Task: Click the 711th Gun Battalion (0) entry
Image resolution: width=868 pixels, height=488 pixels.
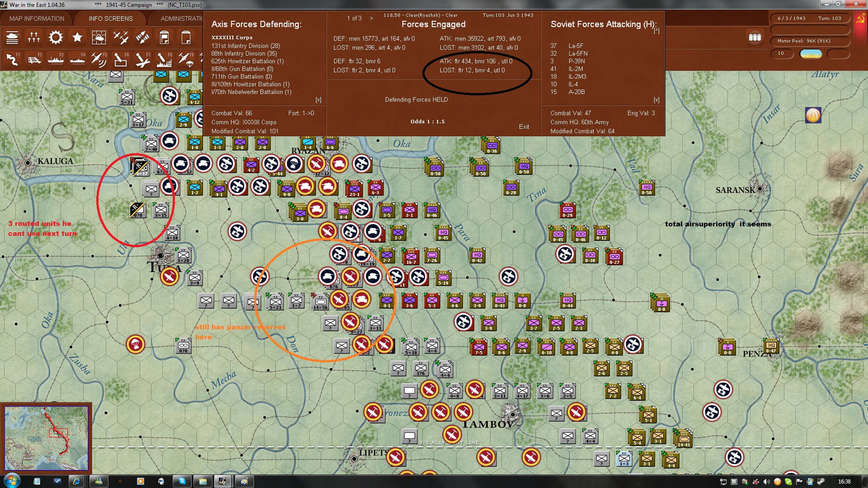Action: tap(241, 77)
